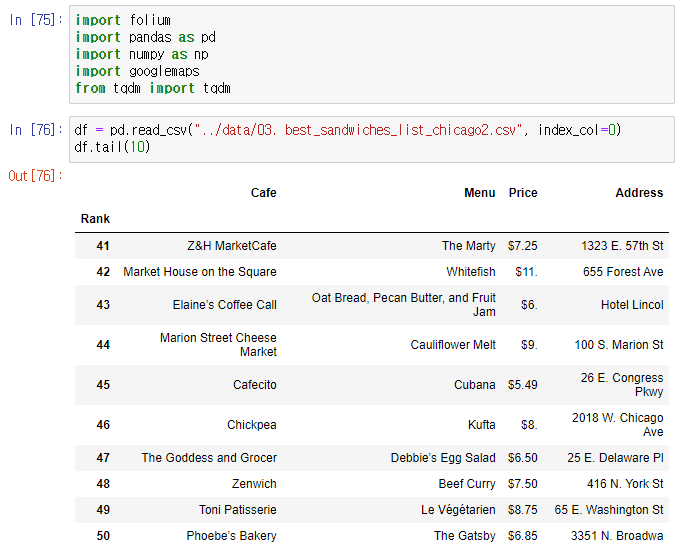Click the 416 N. York St address
This screenshot has width=679, height=552.
[x=625, y=484]
